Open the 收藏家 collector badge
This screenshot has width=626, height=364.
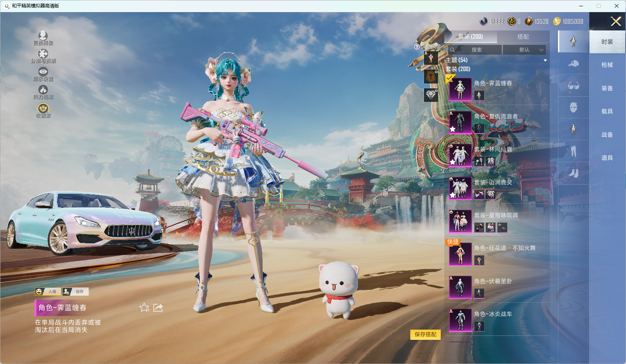coord(43,108)
